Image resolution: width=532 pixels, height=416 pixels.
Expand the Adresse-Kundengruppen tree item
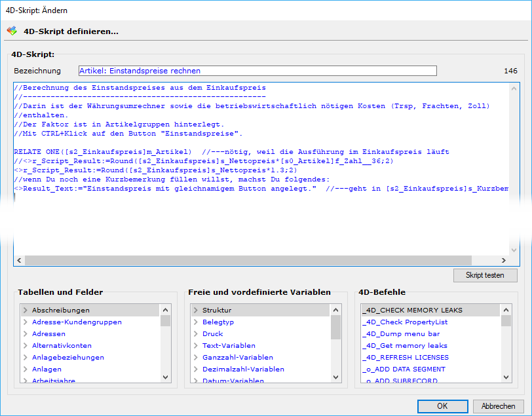[25, 322]
